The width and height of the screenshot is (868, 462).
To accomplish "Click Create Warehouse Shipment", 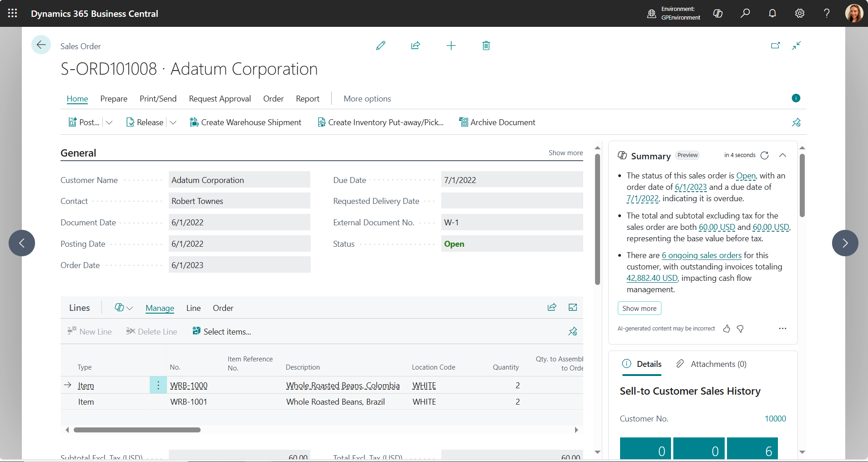I will click(x=246, y=122).
